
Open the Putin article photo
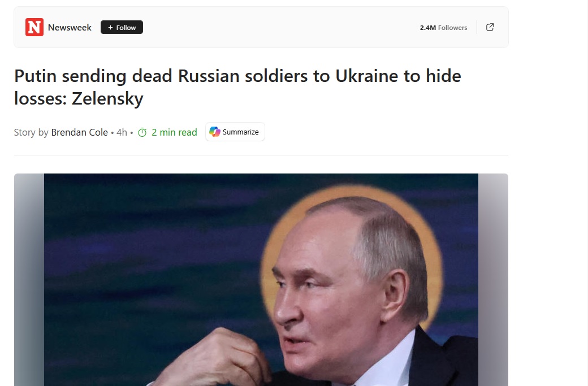pyautogui.click(x=261, y=280)
